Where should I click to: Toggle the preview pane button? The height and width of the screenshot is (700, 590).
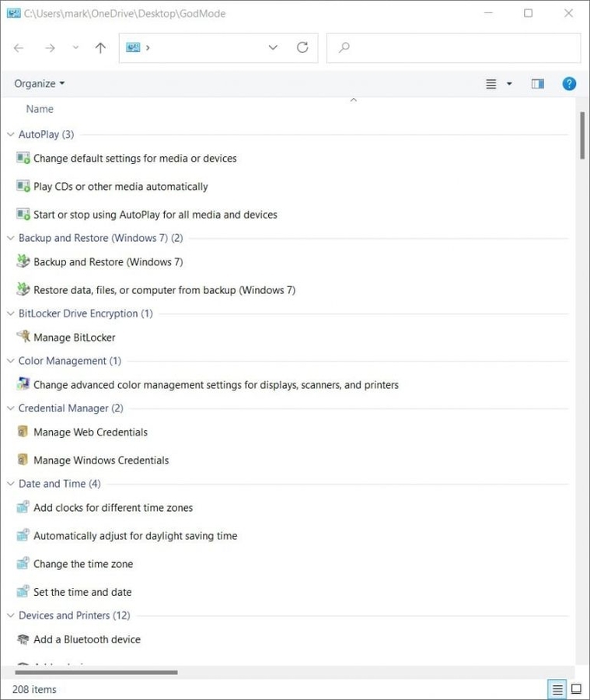(537, 84)
